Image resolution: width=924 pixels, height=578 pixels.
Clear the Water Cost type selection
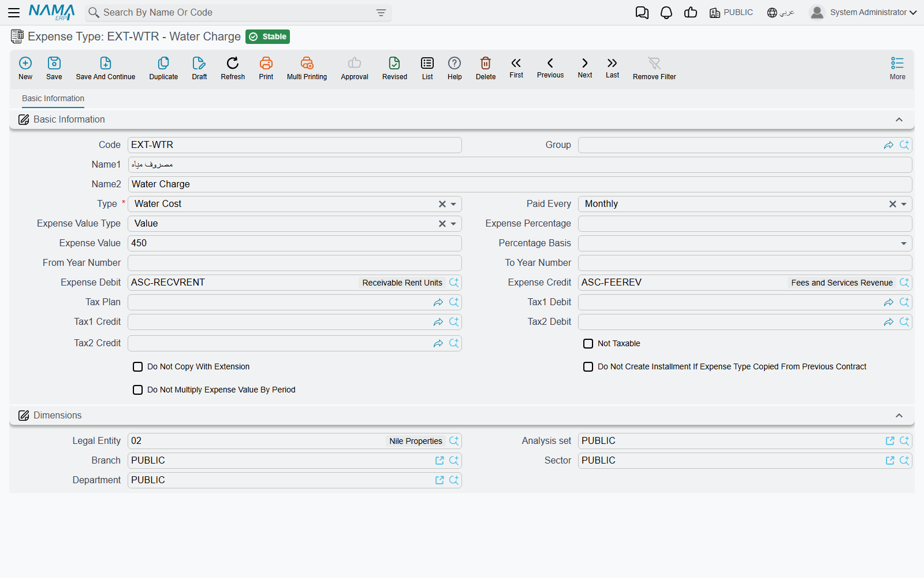[442, 204]
